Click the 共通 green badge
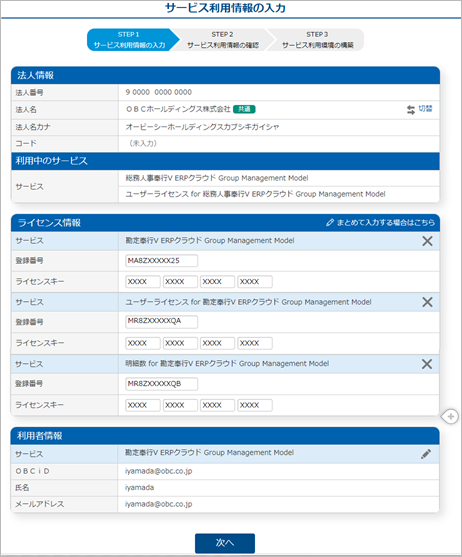Image resolution: width=462 pixels, height=557 pixels. (x=244, y=109)
